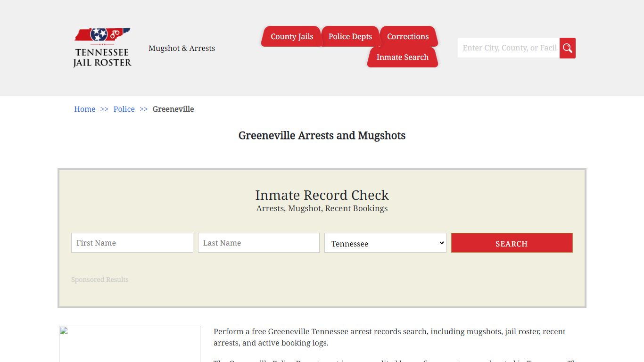Click the red SEARCH button
Image resolution: width=644 pixels, height=362 pixels.
pyautogui.click(x=512, y=243)
